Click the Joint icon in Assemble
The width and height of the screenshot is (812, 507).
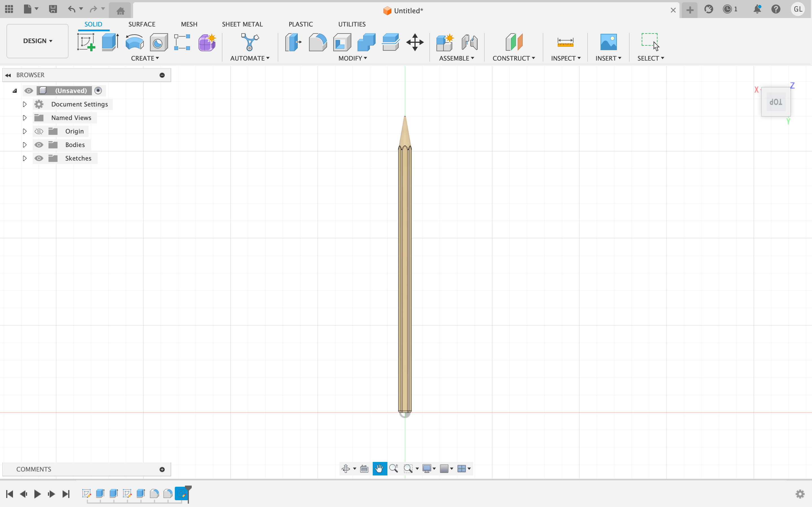469,42
